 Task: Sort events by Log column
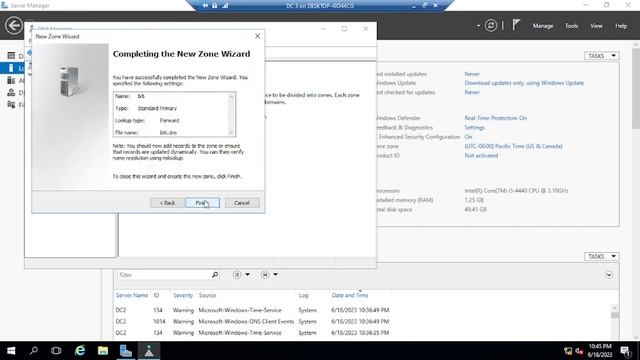pos(303,295)
